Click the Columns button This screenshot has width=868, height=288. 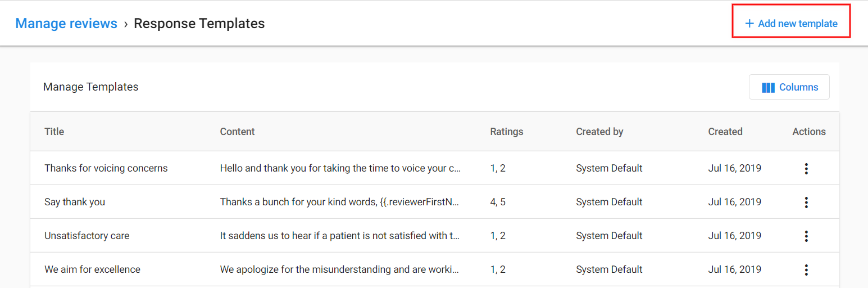[x=789, y=87]
